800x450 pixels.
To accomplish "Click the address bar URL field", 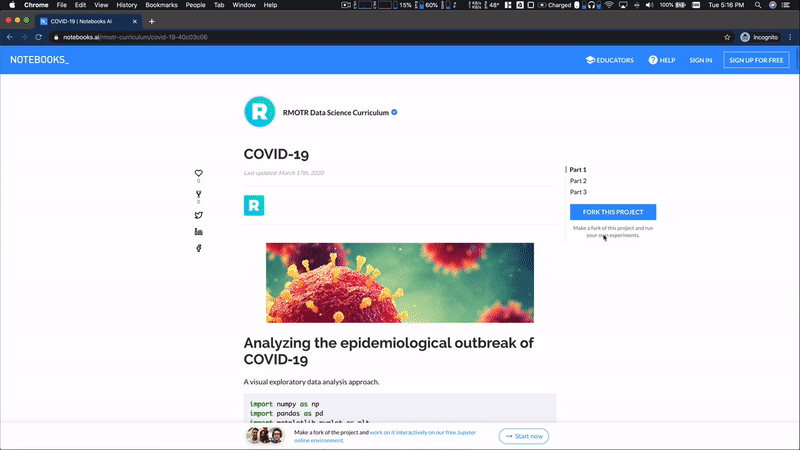I will pyautogui.click(x=383, y=37).
